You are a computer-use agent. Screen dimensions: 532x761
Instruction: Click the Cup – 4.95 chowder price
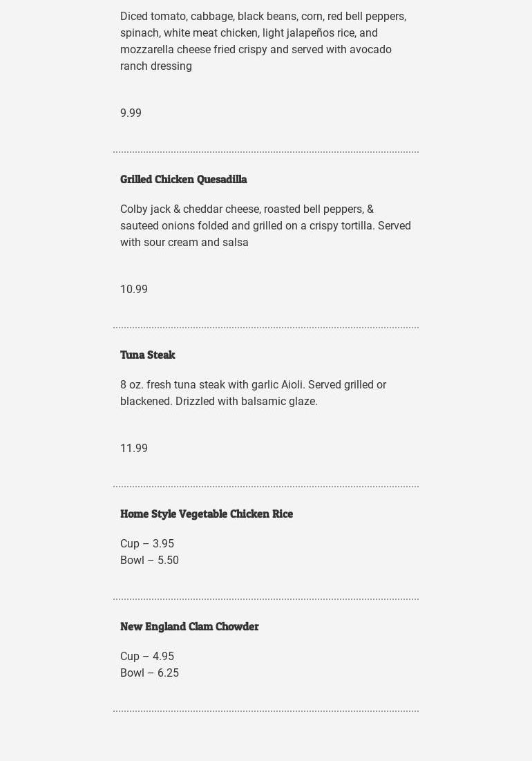coord(147,656)
